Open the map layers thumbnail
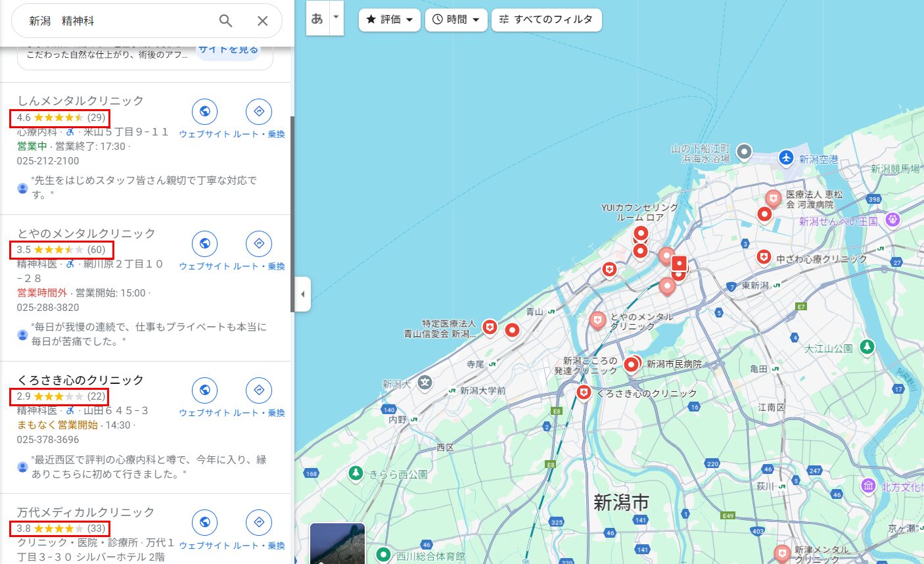Image resolution: width=924 pixels, height=564 pixels. click(x=337, y=544)
